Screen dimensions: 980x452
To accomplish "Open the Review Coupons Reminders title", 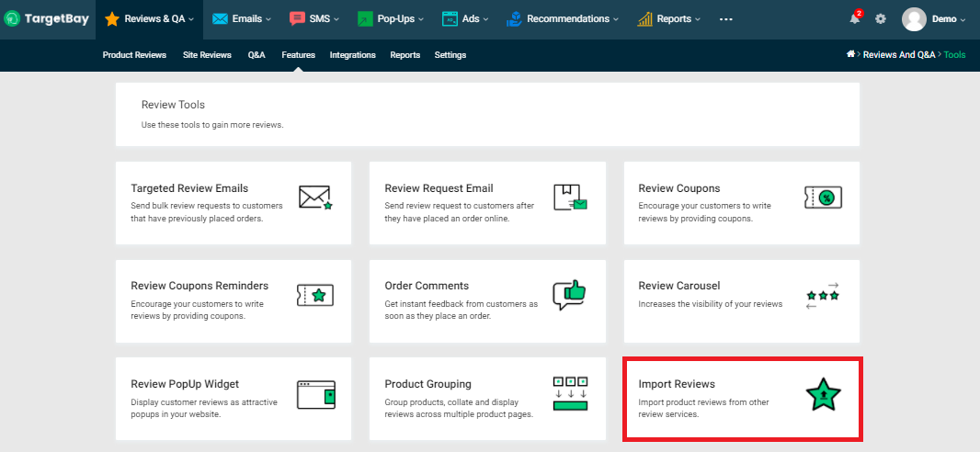I will (199, 286).
